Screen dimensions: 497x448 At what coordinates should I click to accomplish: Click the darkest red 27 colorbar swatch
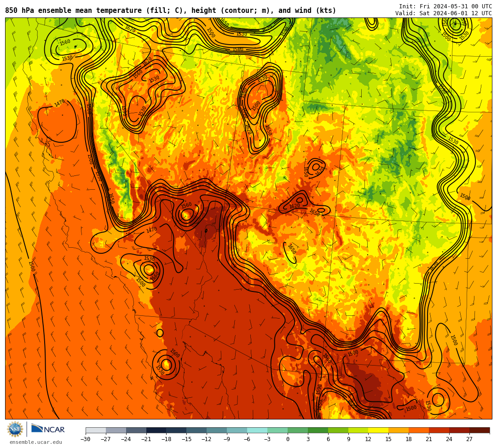click(480, 430)
